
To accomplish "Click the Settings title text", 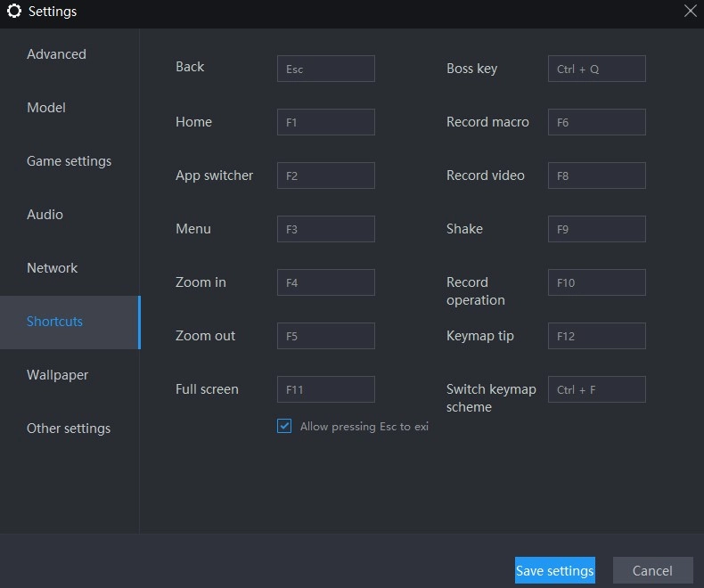I will pyautogui.click(x=53, y=12).
